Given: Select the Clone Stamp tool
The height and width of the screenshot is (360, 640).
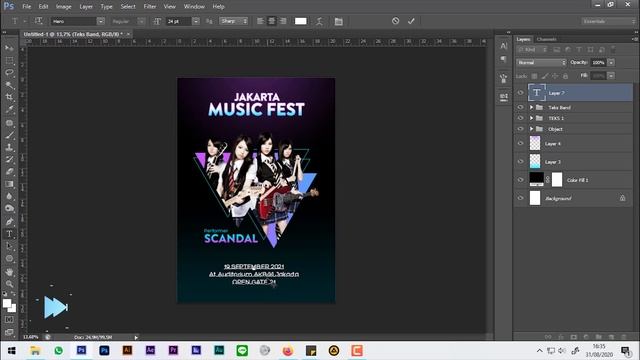Looking at the screenshot, I should (9, 147).
